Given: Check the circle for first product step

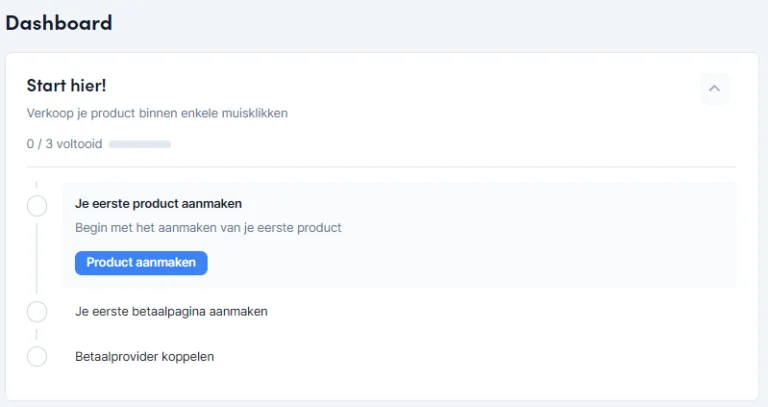Looking at the screenshot, I should pyautogui.click(x=37, y=206).
